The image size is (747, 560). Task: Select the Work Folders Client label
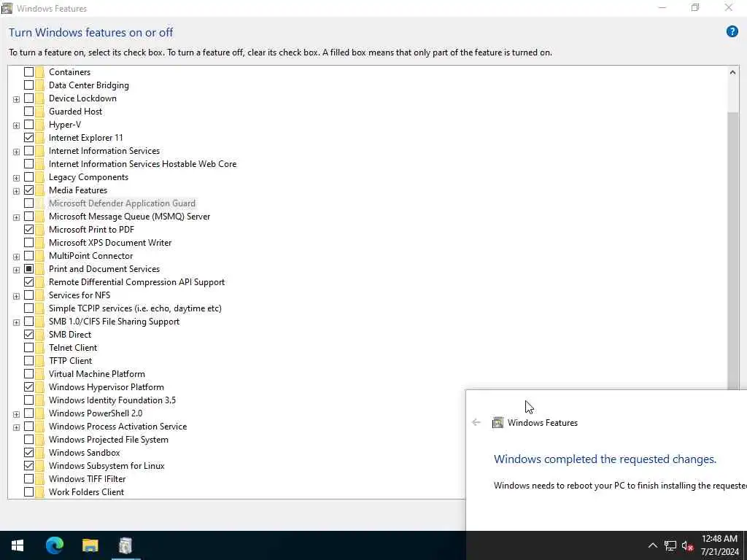[86, 492]
